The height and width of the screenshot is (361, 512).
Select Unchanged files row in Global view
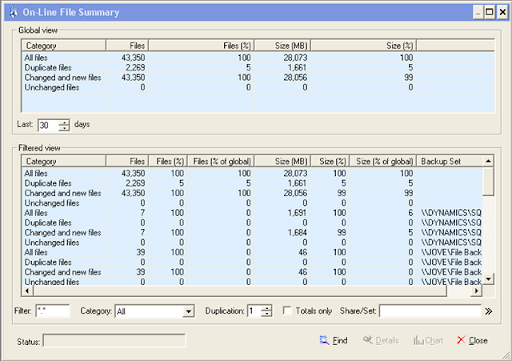[258, 87]
